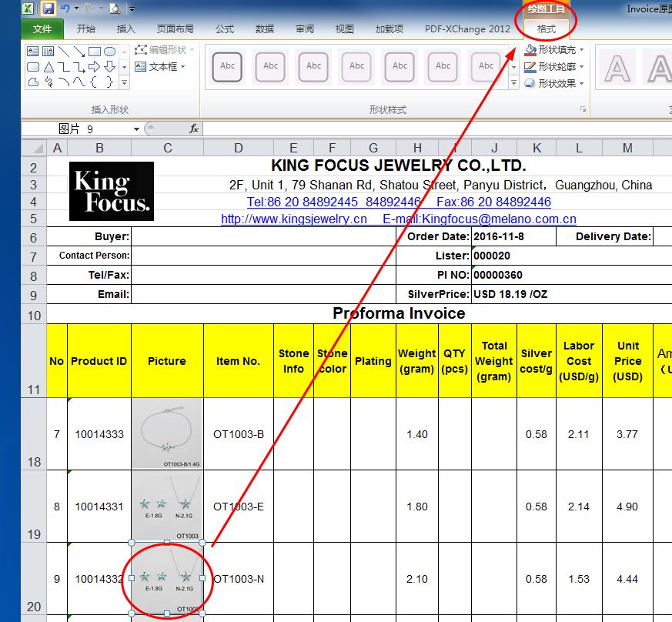672x622 pixels.
Task: Select the Freeform shape tool
Action: (33, 82)
